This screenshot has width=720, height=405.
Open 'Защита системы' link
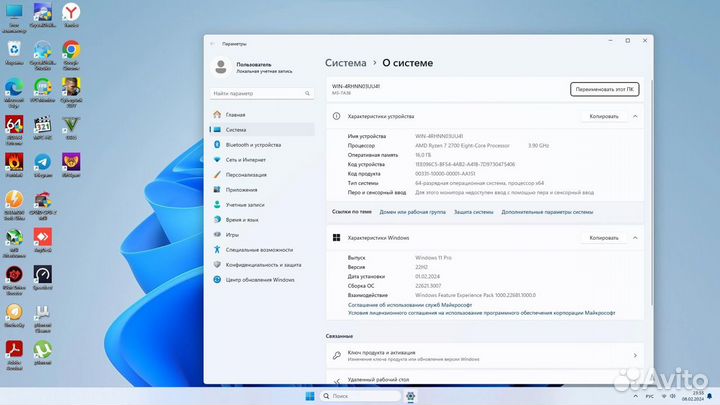(x=473, y=212)
